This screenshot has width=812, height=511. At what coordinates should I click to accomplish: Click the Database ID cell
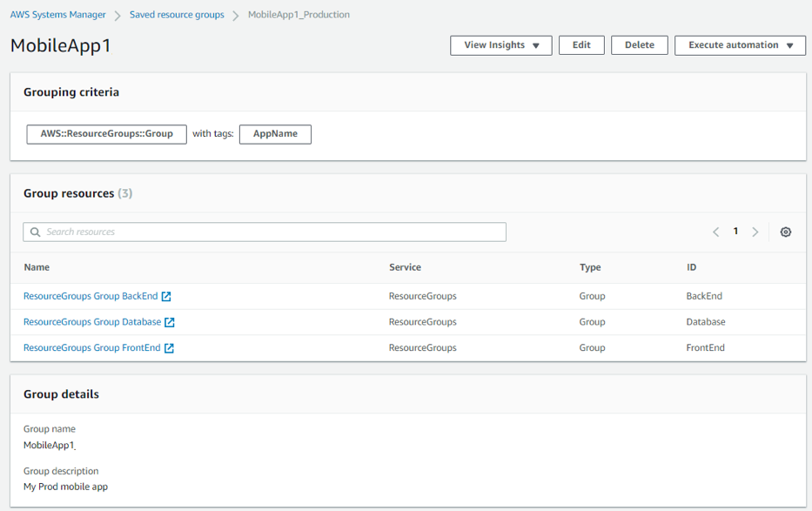pos(705,322)
